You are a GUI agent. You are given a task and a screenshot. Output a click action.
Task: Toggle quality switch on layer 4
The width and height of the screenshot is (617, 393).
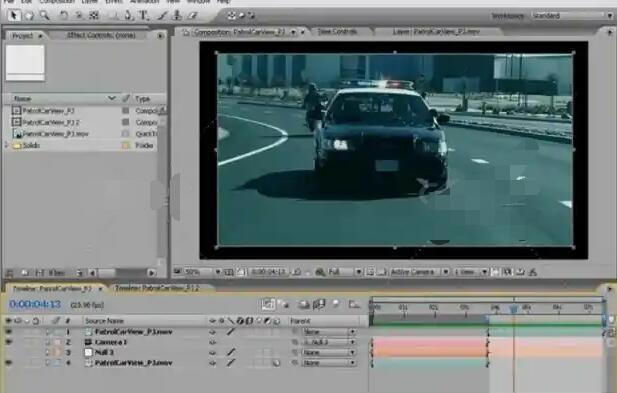[x=231, y=362]
